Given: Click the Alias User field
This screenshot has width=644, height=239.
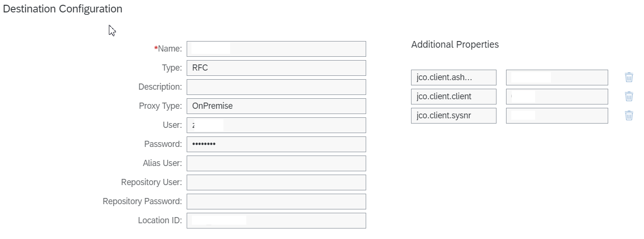Looking at the screenshot, I should click(x=276, y=163).
